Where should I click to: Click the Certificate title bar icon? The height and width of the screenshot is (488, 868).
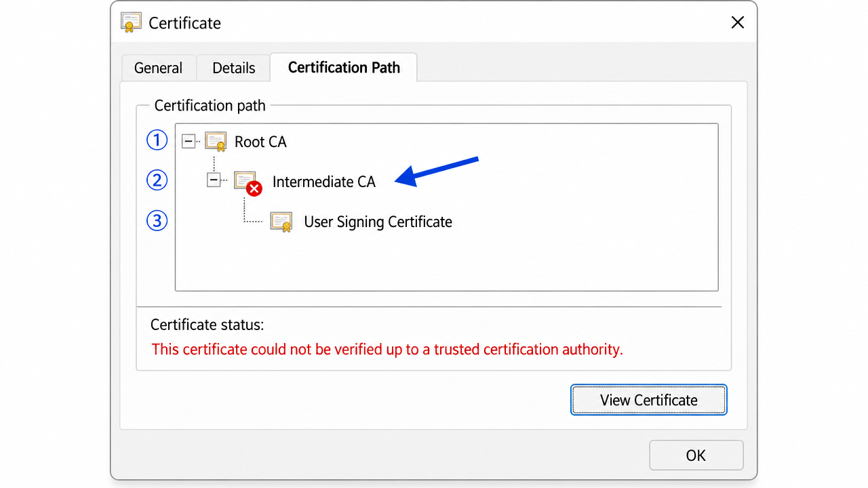[131, 22]
